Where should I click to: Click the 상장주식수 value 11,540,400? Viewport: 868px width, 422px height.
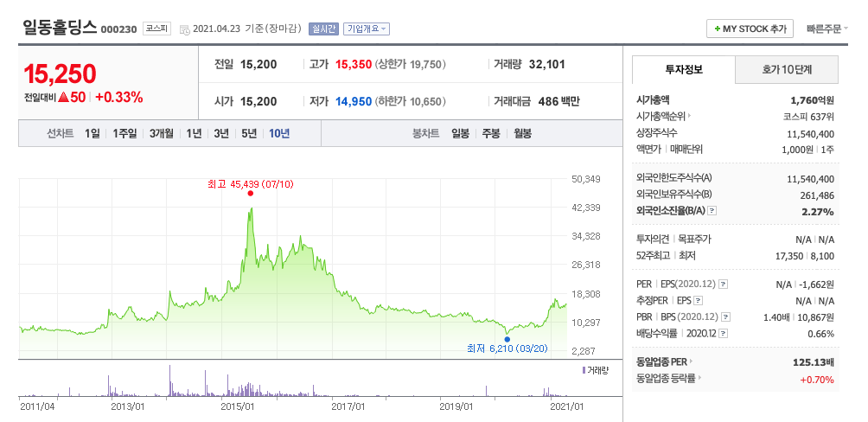[x=810, y=134]
